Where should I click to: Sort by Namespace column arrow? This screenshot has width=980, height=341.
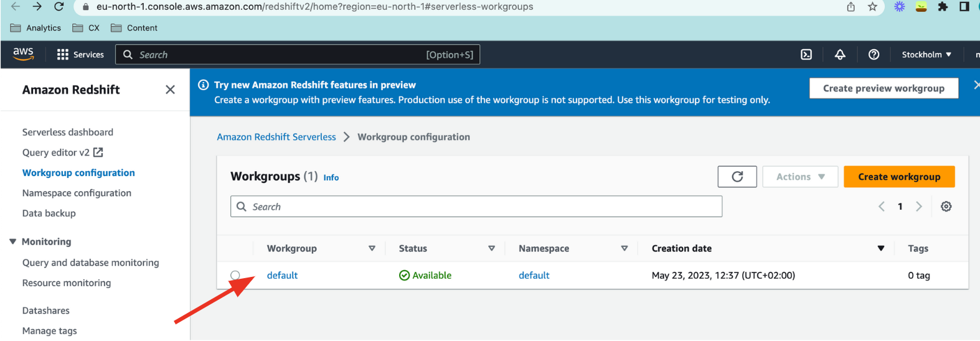[x=624, y=248]
